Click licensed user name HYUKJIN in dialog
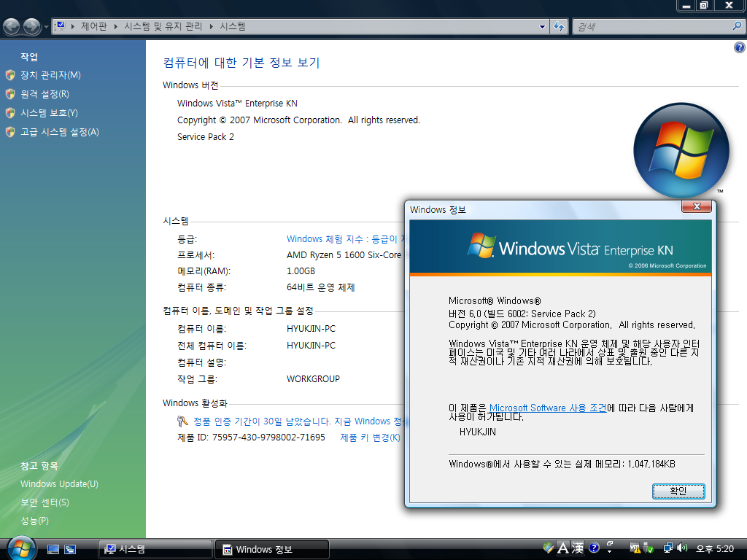This screenshot has height=560, width=747. (x=477, y=432)
